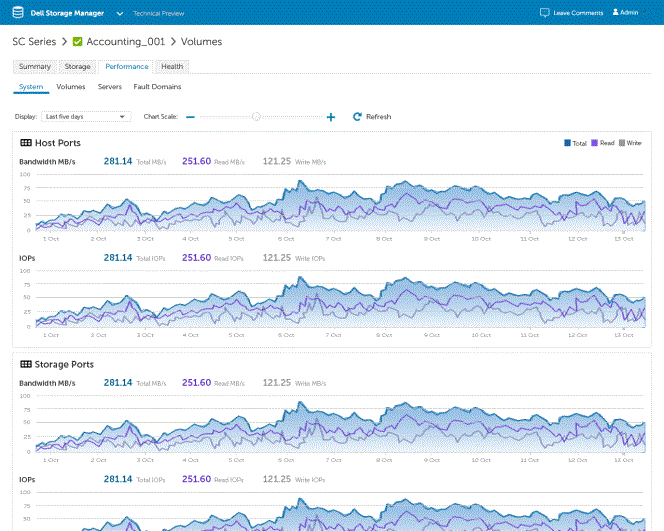Click the Dell Storage Manager database logo icon
The height and width of the screenshot is (531, 664).
(x=18, y=12)
